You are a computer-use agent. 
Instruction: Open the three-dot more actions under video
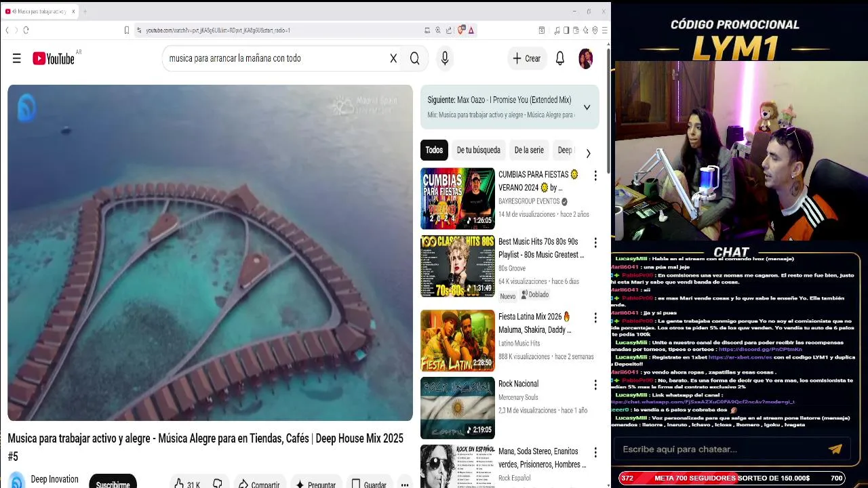tap(405, 485)
